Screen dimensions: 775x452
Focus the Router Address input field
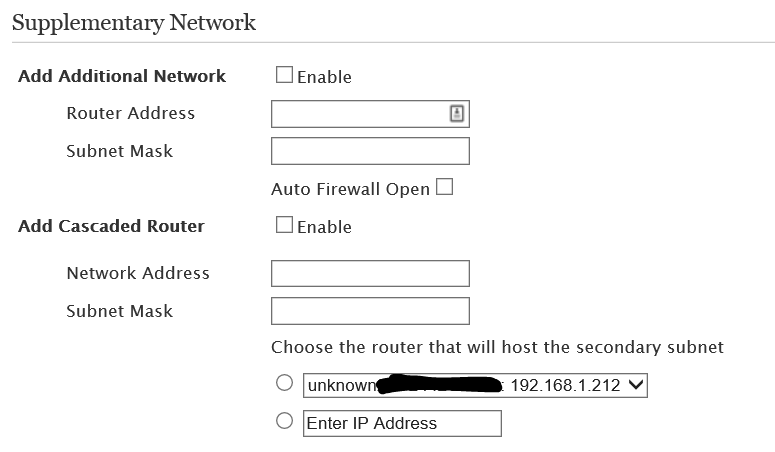(x=360, y=113)
